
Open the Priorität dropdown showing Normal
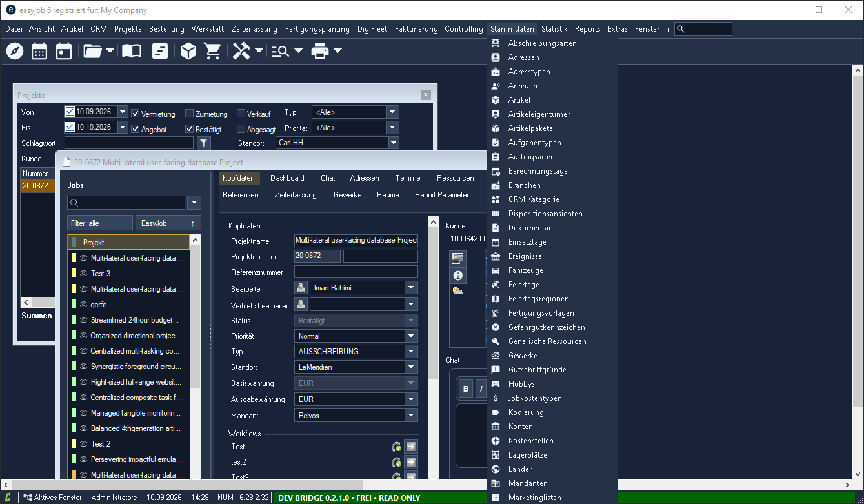(x=411, y=336)
